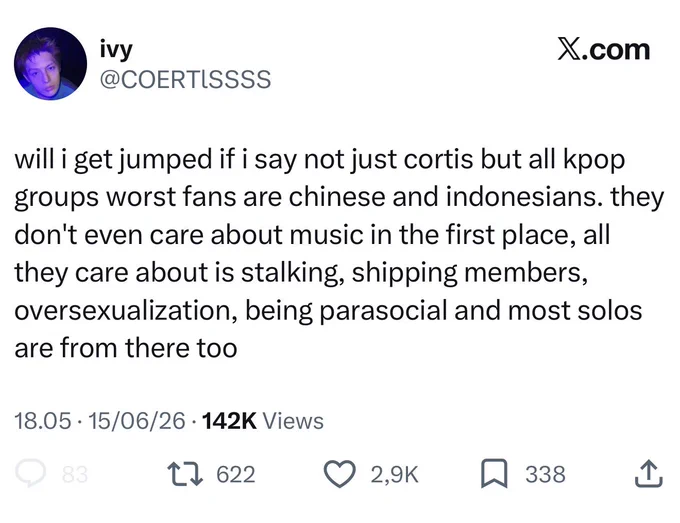The width and height of the screenshot is (680, 523).
Task: Open the share menu via the upload arrow icon
Action: [649, 474]
